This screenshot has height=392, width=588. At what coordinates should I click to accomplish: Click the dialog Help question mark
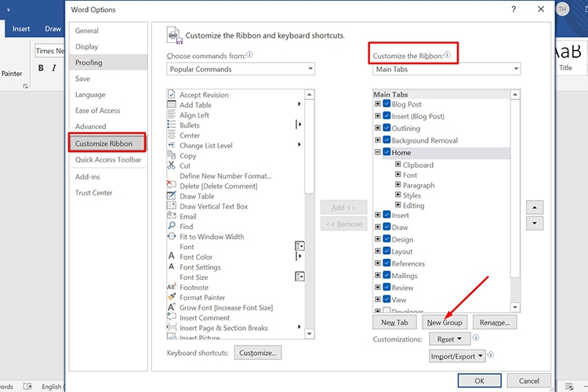pos(514,9)
